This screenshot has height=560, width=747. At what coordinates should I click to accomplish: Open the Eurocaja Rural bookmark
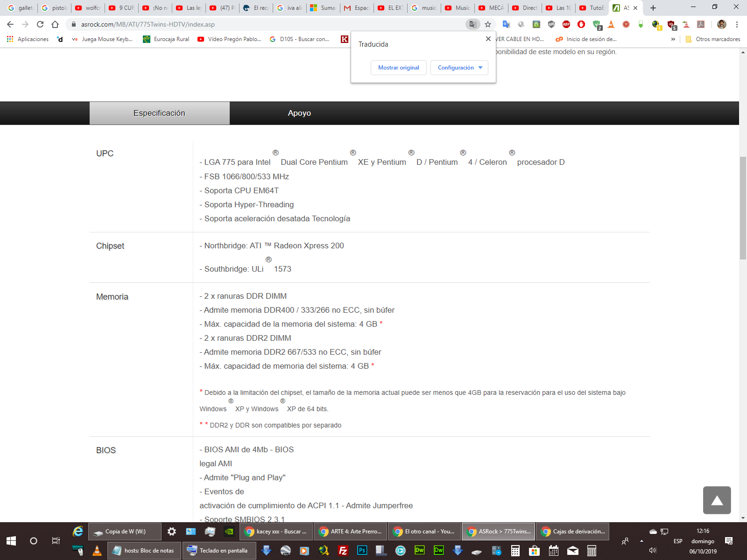click(166, 39)
